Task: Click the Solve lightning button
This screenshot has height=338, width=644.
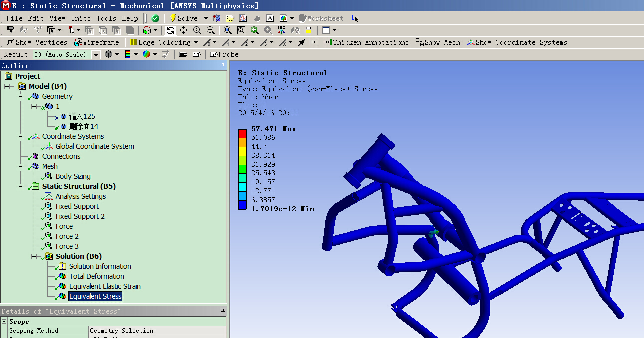Action: pos(184,18)
